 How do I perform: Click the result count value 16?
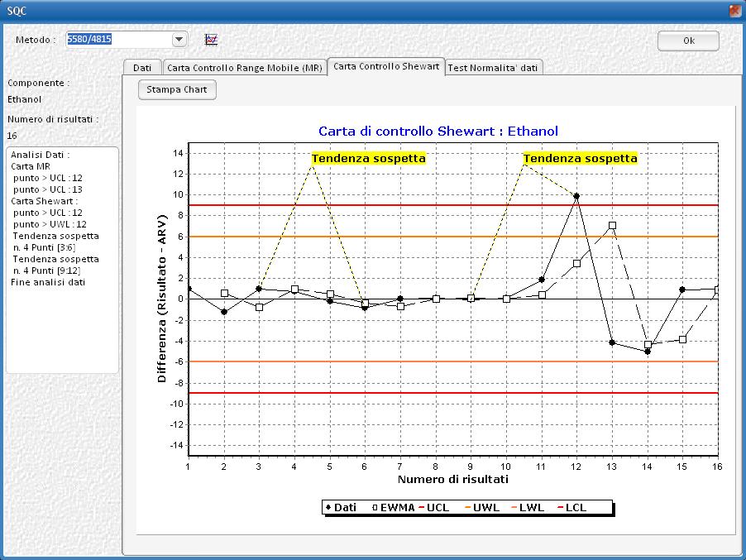coord(12,136)
